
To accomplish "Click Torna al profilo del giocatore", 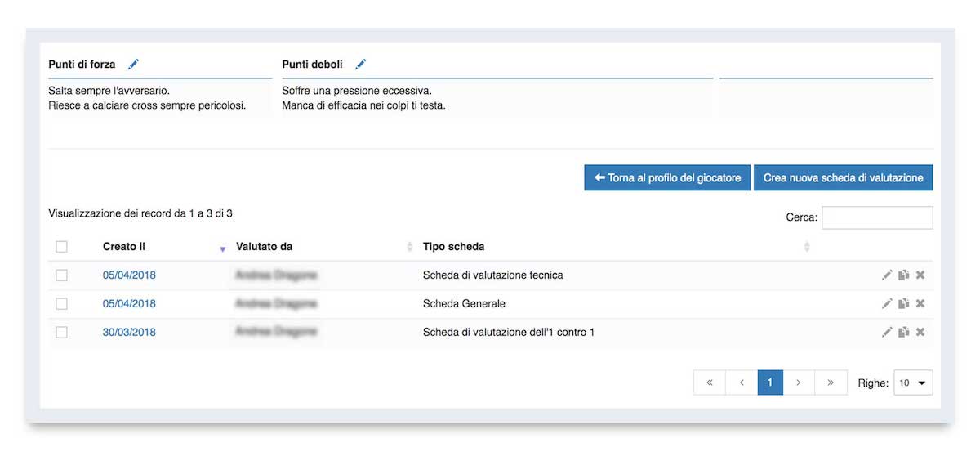I will [667, 177].
